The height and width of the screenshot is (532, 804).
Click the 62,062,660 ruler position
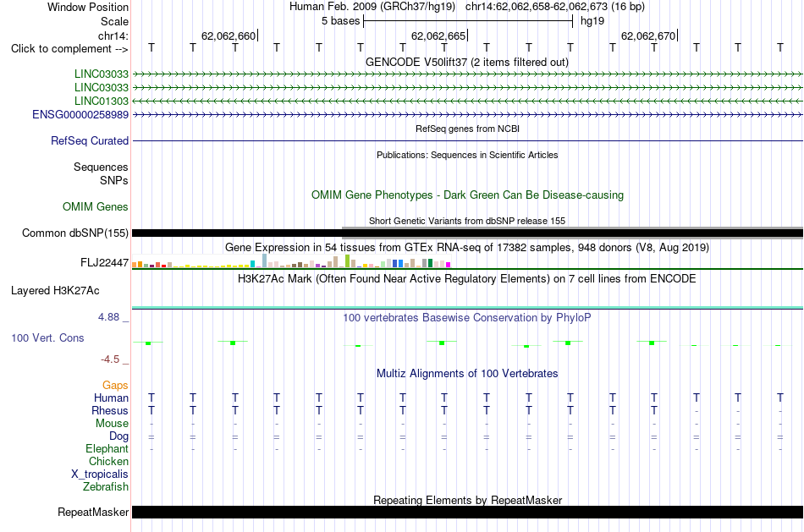click(229, 36)
